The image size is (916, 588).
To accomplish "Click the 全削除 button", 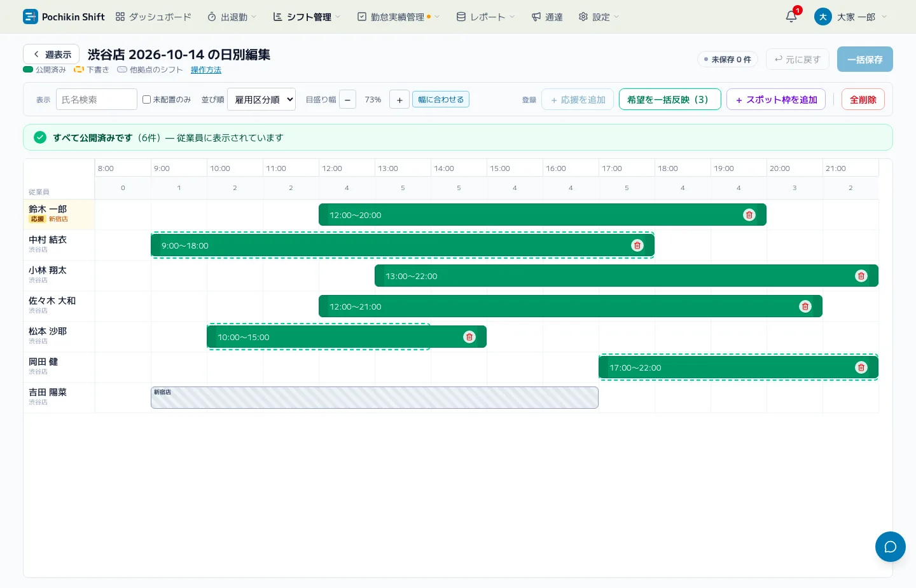I will tap(863, 99).
